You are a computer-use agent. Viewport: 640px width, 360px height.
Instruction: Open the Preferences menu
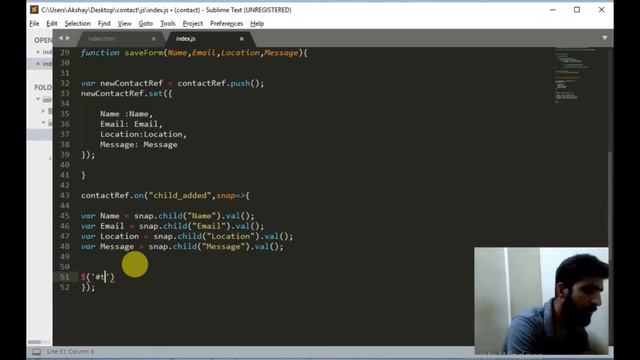tap(227, 24)
